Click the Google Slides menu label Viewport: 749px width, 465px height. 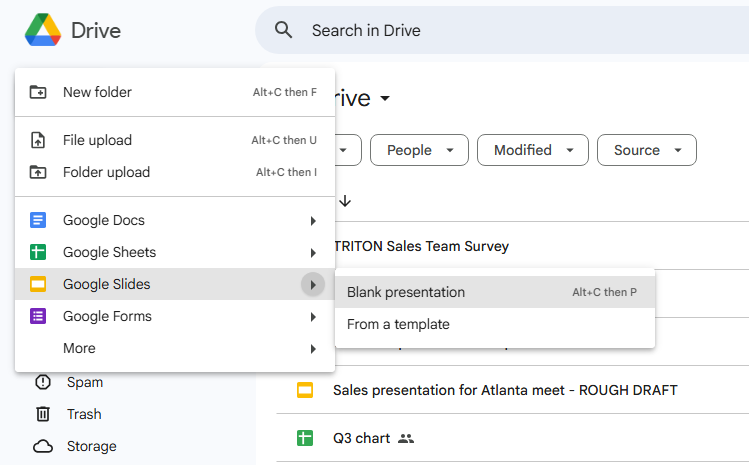107,284
